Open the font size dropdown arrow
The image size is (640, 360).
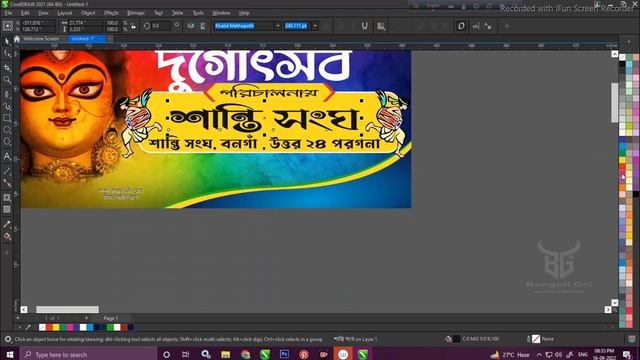pos(315,26)
